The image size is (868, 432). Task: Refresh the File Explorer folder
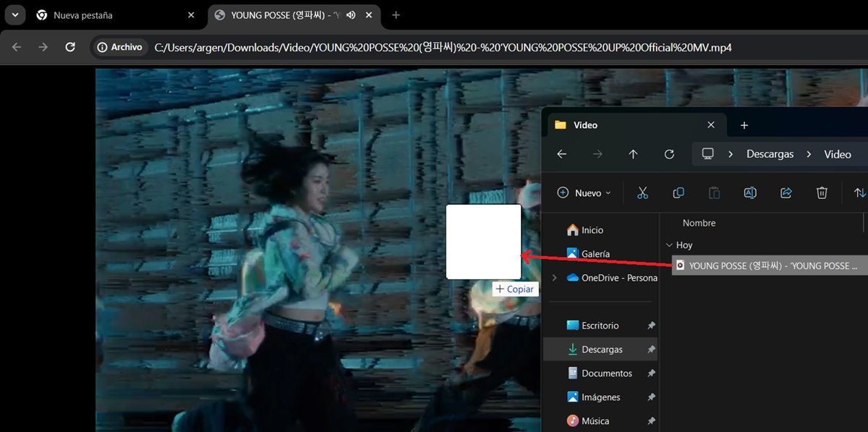tap(669, 154)
